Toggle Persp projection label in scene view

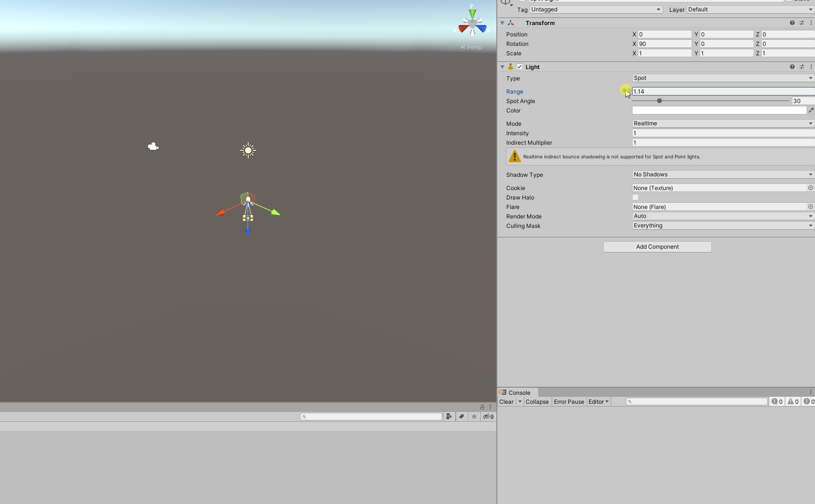coord(472,47)
